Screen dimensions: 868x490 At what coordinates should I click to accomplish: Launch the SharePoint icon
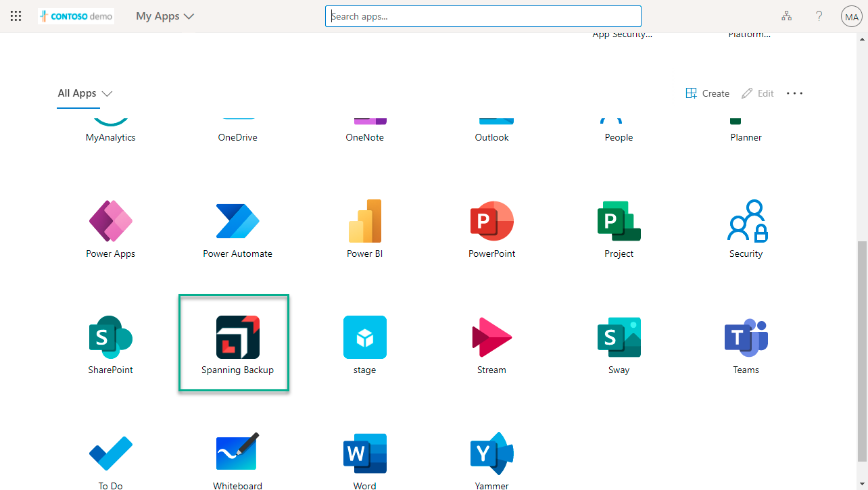click(x=111, y=337)
